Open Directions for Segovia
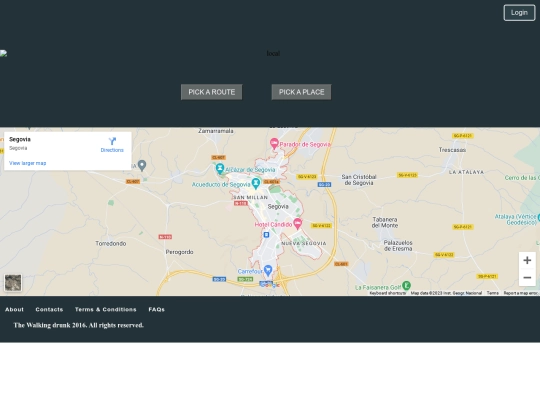Viewport: 540px width, 405px height. point(112,145)
